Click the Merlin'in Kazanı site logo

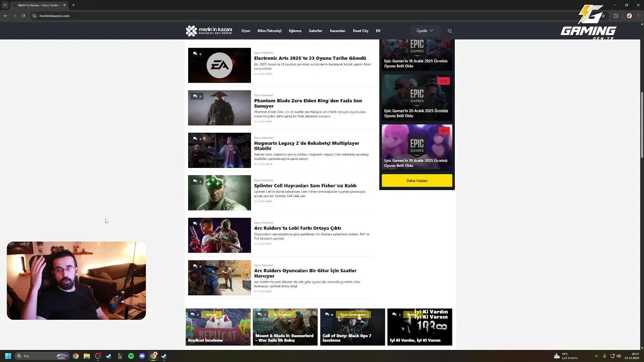click(209, 31)
